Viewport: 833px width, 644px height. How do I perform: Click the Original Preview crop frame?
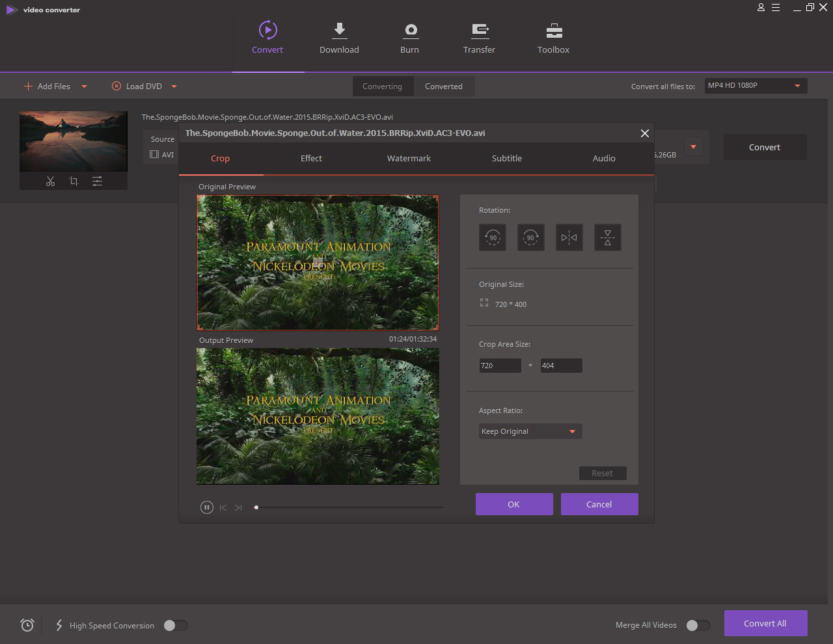[x=318, y=263]
